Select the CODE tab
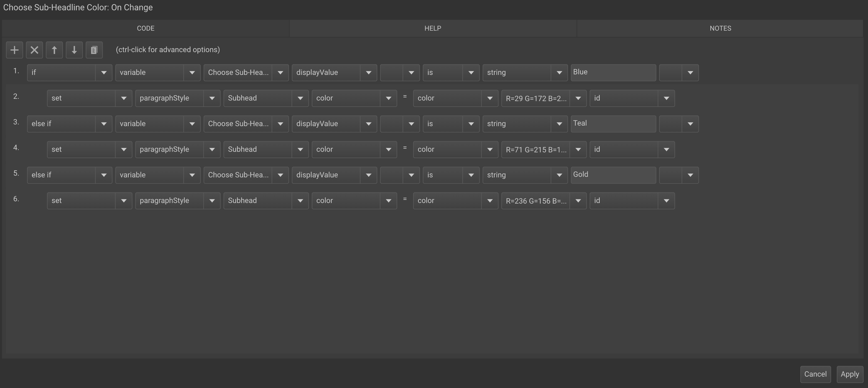The width and height of the screenshot is (868, 388). coord(146,28)
